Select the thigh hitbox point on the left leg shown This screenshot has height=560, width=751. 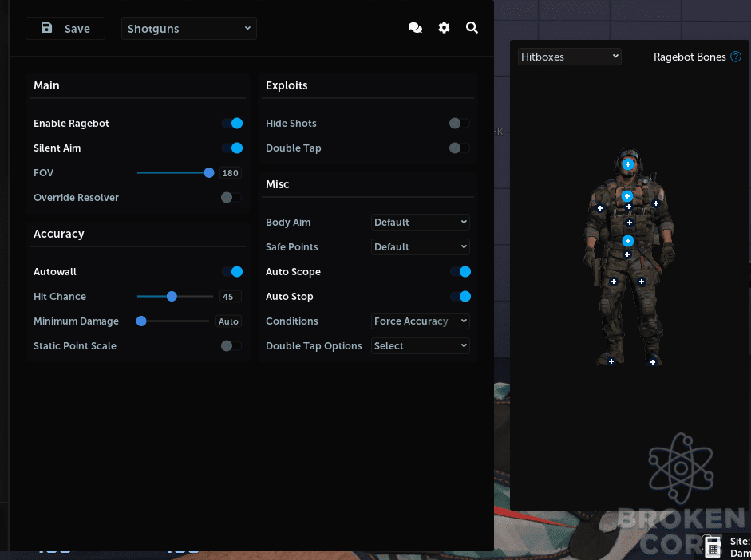[x=614, y=282]
